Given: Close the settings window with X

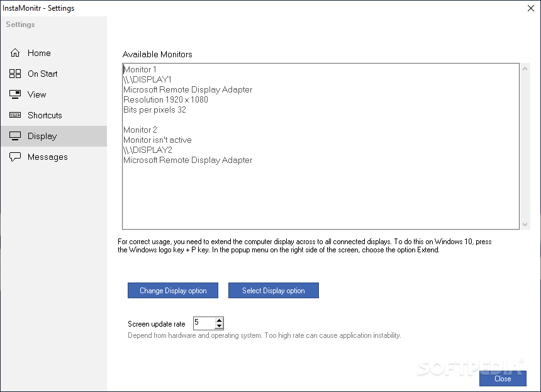Looking at the screenshot, I should 531,8.
